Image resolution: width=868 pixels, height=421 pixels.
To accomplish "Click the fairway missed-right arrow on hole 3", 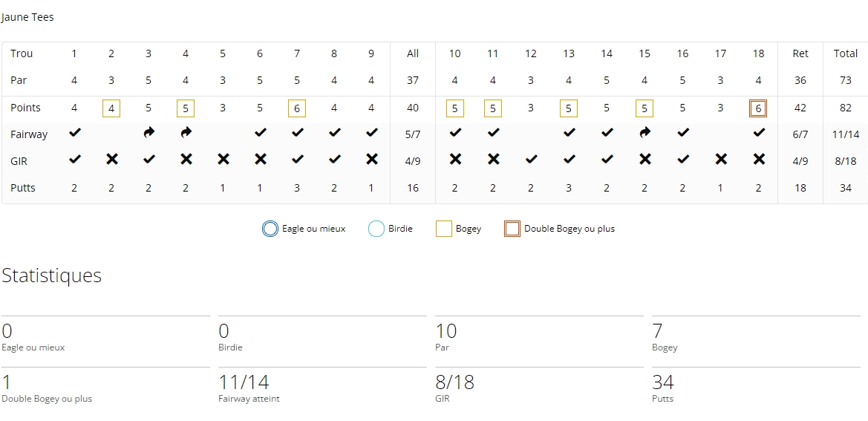I will [149, 133].
